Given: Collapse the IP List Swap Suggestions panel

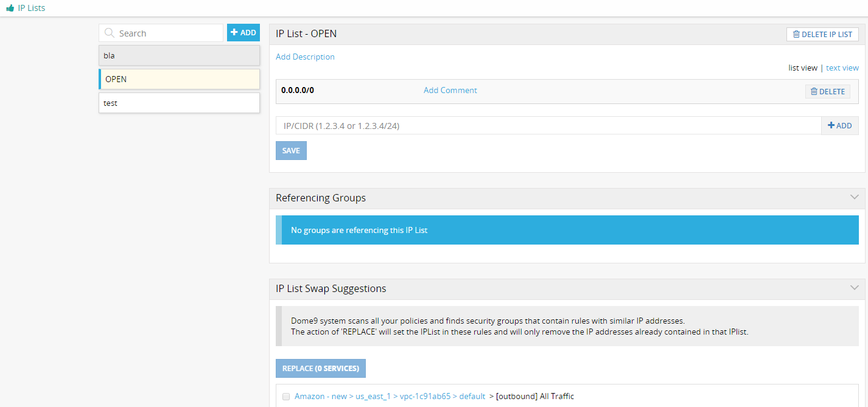Looking at the screenshot, I should click(855, 288).
